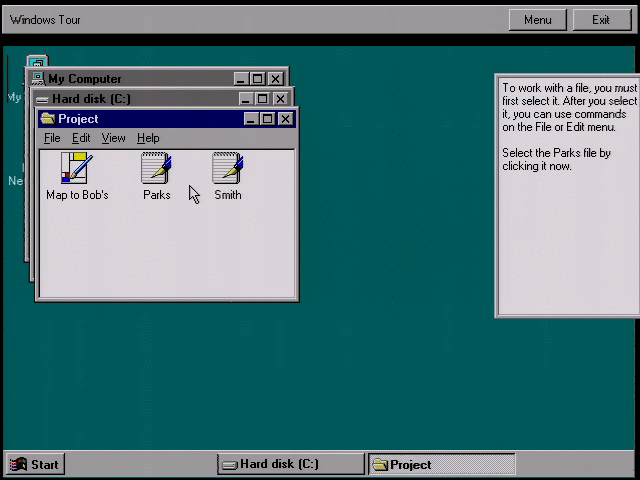Click the tour instruction text about selecting Parks

click(x=556, y=159)
